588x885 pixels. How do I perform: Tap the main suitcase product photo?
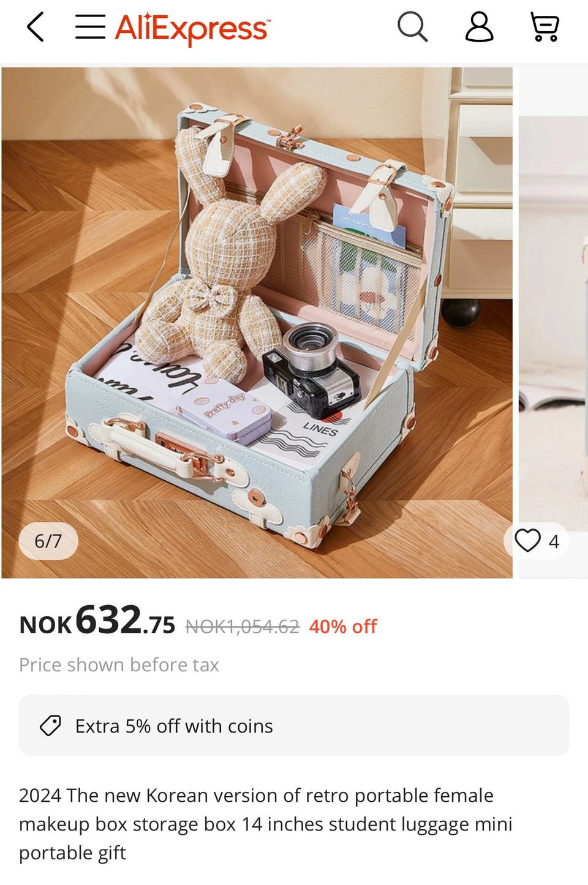point(257,323)
